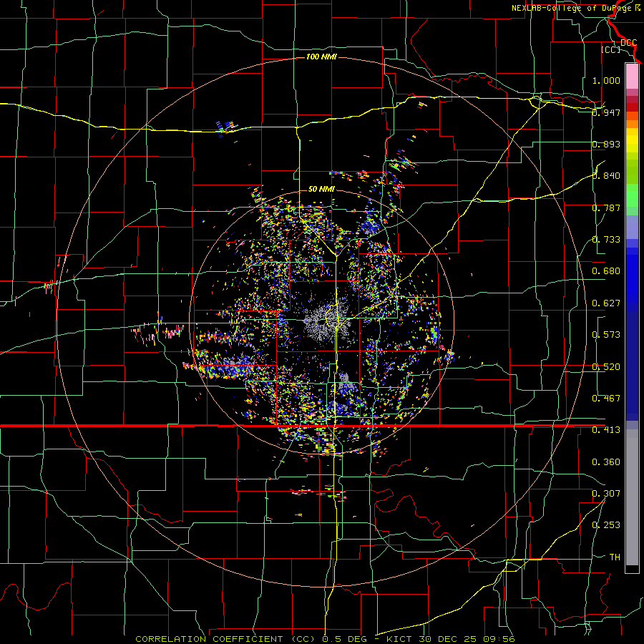Click the 0.413 legend value
Screen dimensions: 644x644
pos(606,430)
